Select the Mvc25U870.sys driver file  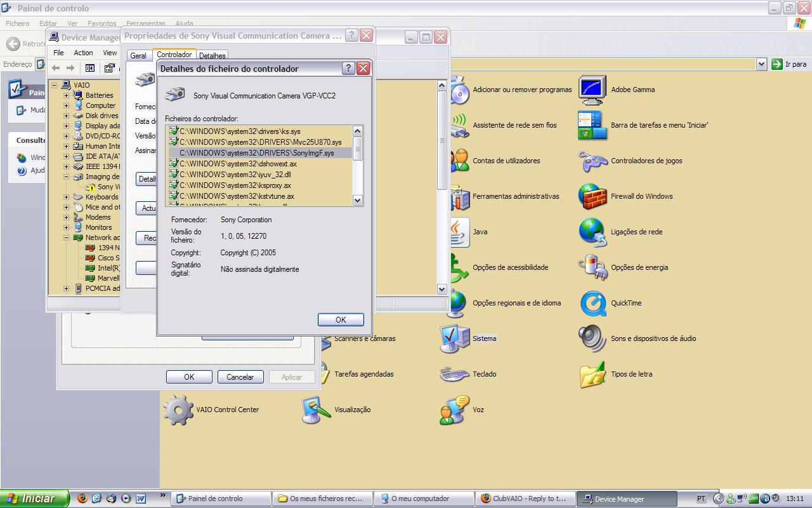260,142
